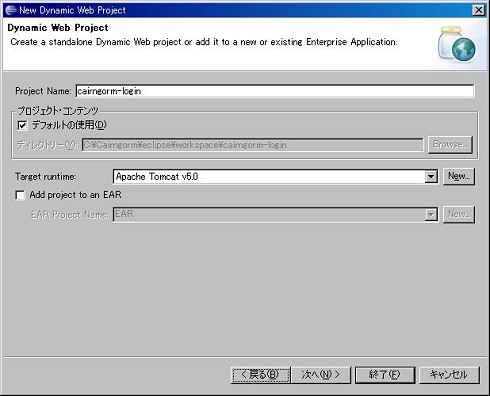Go back with the 戻る(B) button

tap(261, 375)
